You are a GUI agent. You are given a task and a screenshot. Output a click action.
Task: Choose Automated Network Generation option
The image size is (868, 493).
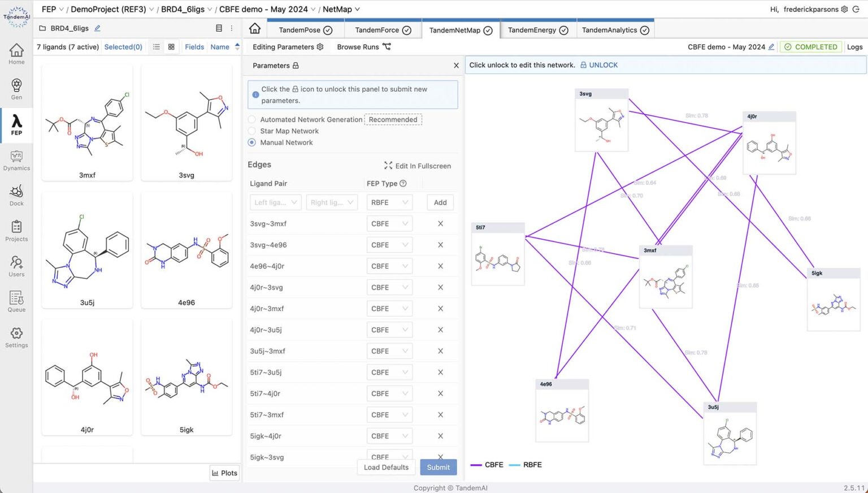pos(251,119)
